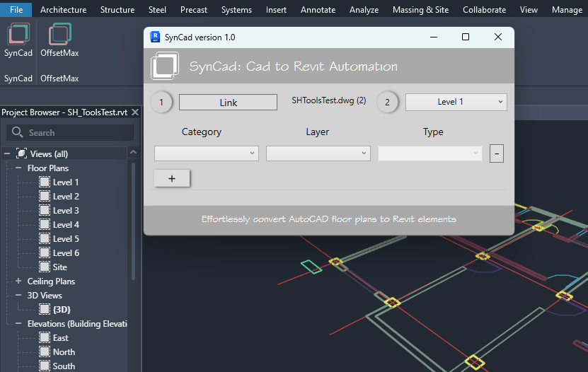Switch to the Systems ribbon tab
This screenshot has height=372, width=588.
click(236, 10)
